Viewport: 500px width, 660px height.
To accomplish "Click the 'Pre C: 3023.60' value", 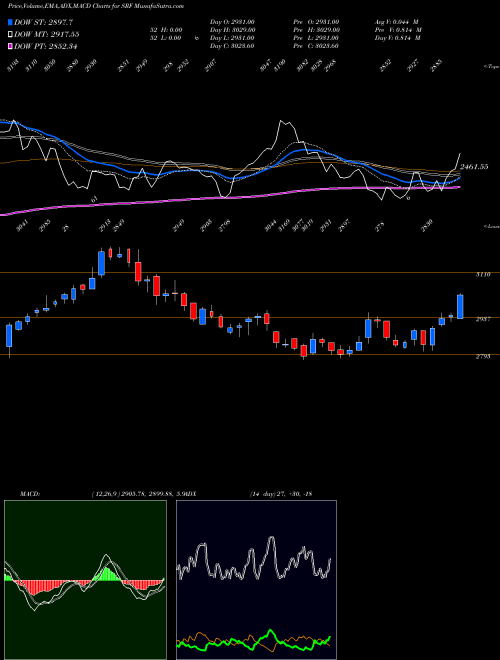I will point(316,46).
